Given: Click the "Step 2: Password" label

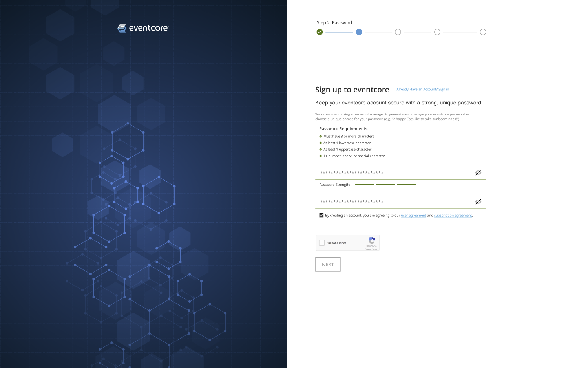Looking at the screenshot, I should (x=334, y=23).
